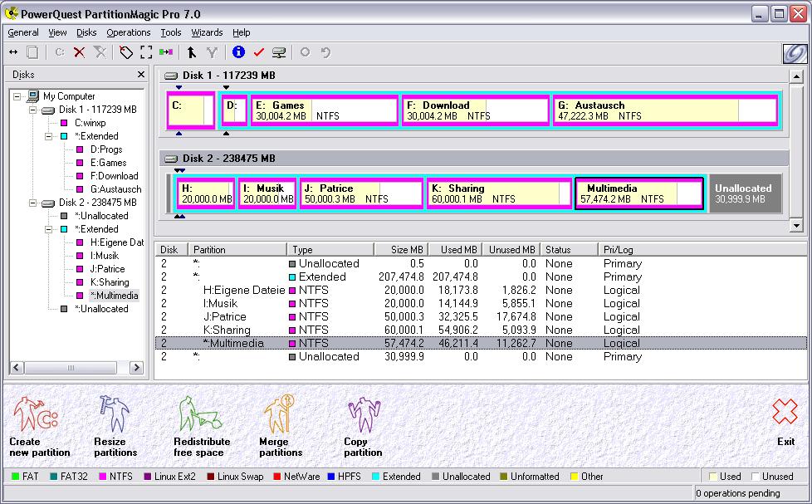Select I:Musik in the disk tree
Image resolution: width=812 pixels, height=504 pixels.
click(x=105, y=256)
